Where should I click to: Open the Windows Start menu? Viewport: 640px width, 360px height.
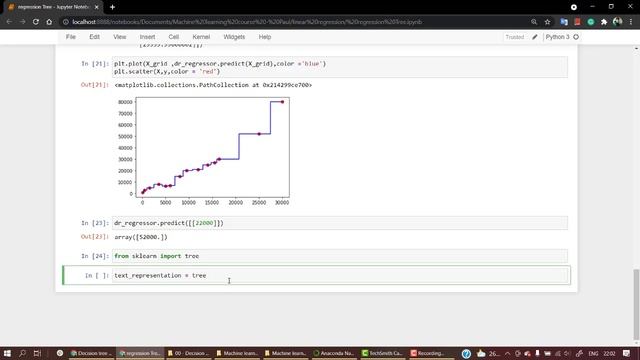7,353
